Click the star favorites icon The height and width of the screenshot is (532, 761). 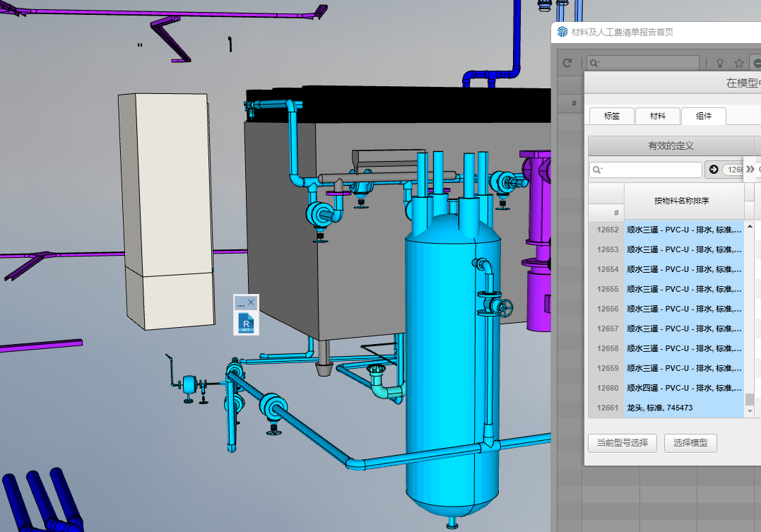(739, 63)
